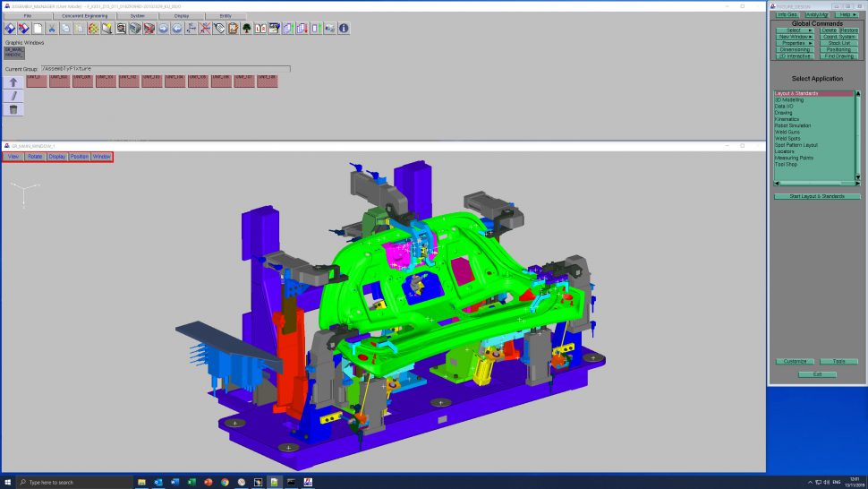Click the gray box with red X icon
868x489 pixels.
[x=149, y=29]
